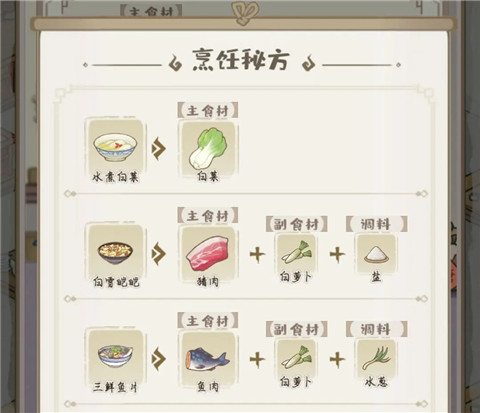Click the 主食材 label above 白菜
The height and width of the screenshot is (413, 480).
coord(208,110)
